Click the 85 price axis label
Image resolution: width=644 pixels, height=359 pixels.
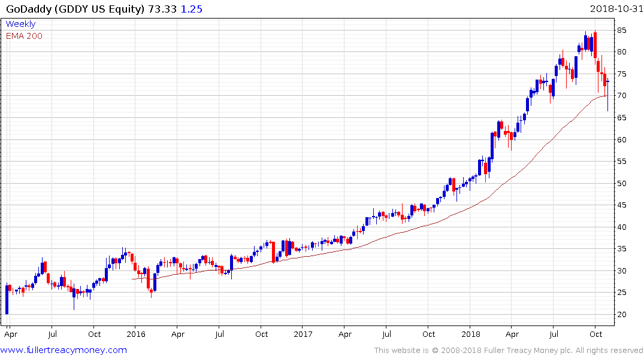621,31
